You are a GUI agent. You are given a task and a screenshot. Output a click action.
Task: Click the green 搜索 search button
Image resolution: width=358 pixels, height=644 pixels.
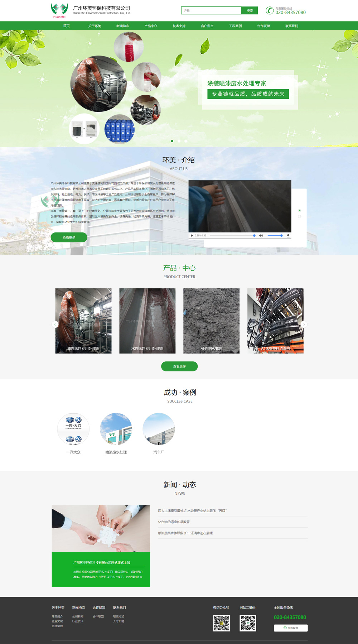[250, 11]
